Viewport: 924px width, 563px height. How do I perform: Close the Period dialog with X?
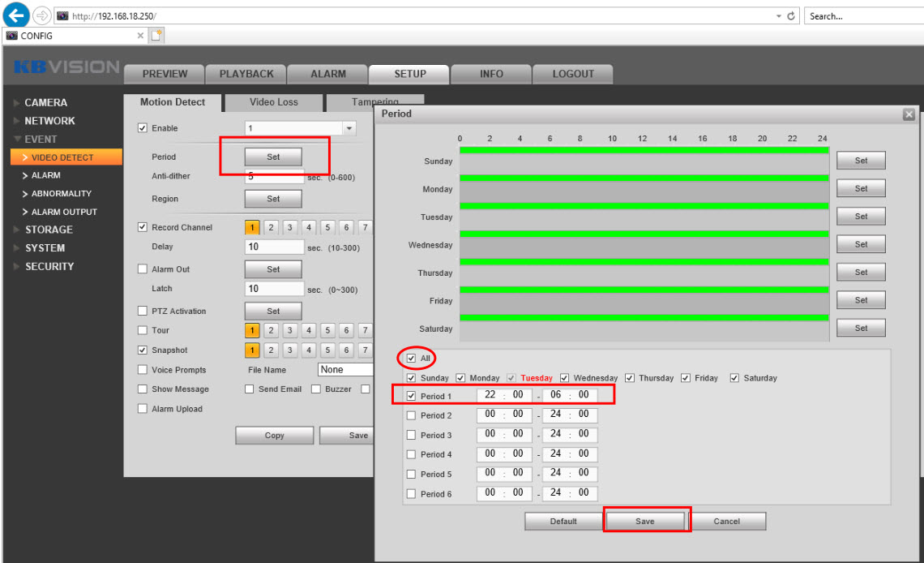pos(909,115)
